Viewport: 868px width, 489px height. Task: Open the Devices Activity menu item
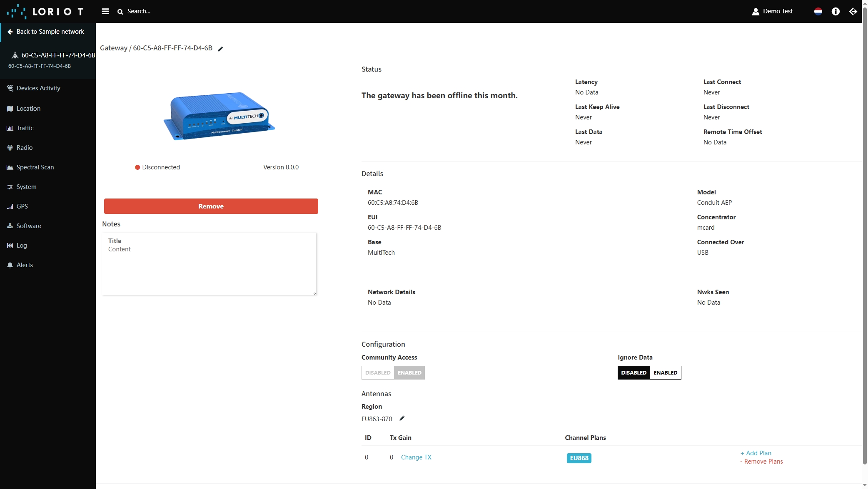pyautogui.click(x=38, y=88)
